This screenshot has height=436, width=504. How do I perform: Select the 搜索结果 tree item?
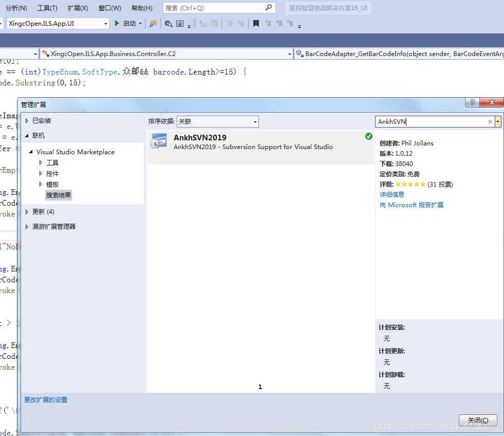59,195
